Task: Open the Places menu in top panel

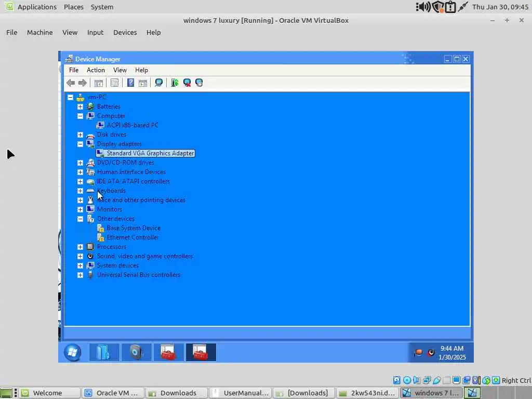Action: click(74, 7)
